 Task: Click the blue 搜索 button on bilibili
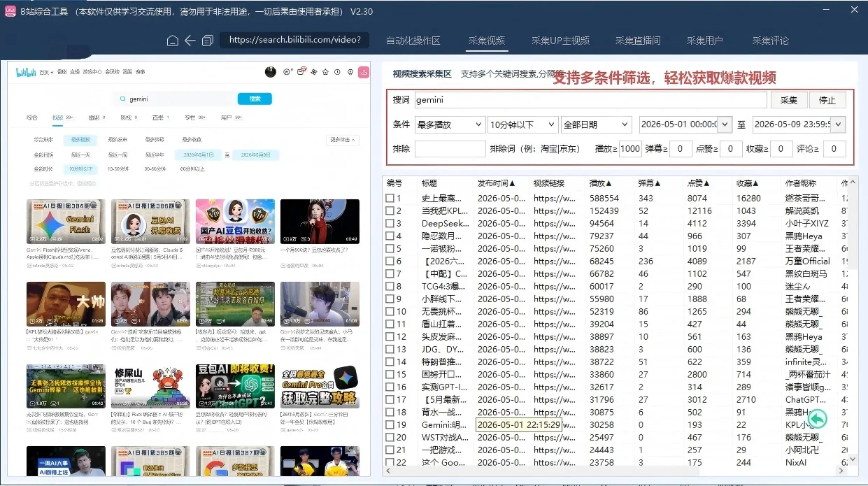(255, 99)
